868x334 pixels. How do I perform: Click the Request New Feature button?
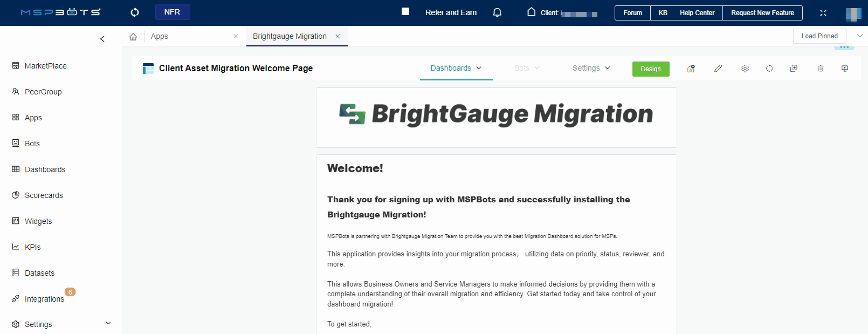click(x=762, y=13)
